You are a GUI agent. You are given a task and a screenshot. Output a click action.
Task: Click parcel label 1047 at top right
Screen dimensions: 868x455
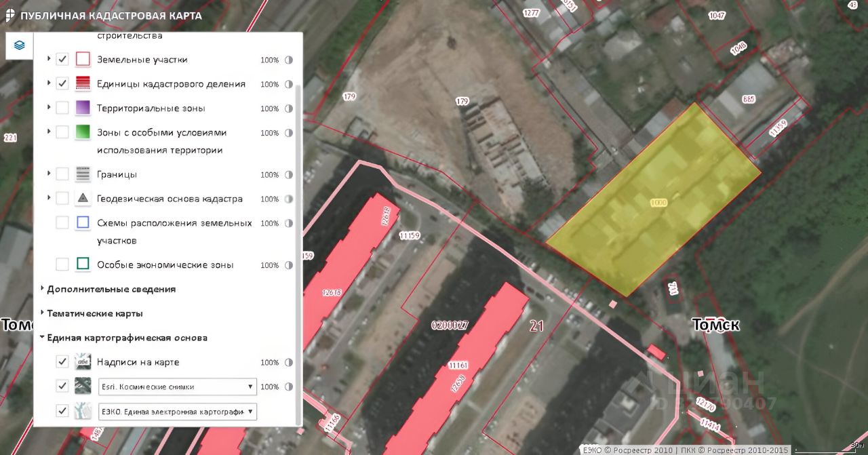coord(717,16)
